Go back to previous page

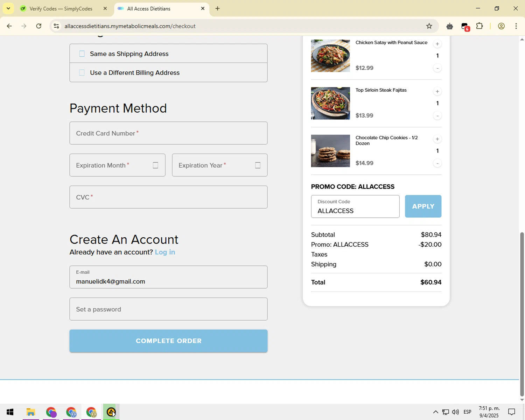(9, 26)
